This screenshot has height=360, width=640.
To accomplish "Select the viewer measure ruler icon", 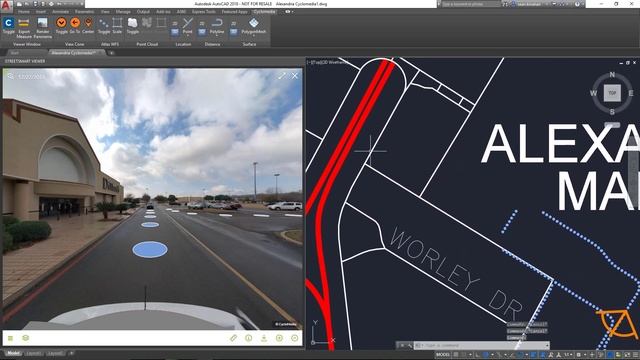I will tap(233, 338).
